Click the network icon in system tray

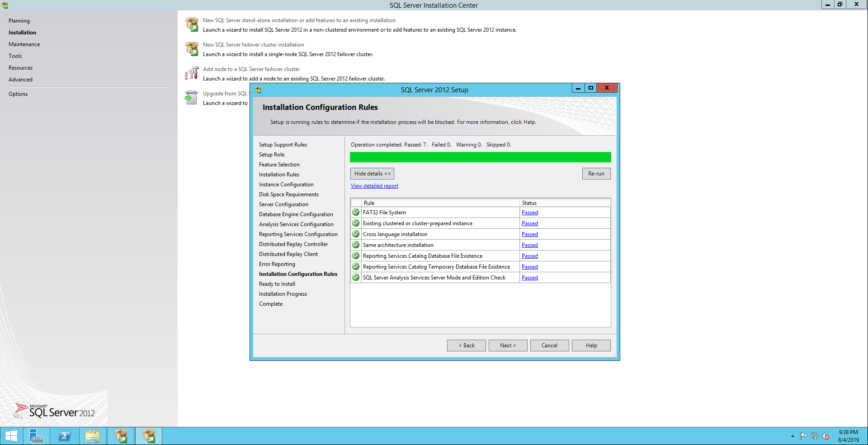click(815, 436)
